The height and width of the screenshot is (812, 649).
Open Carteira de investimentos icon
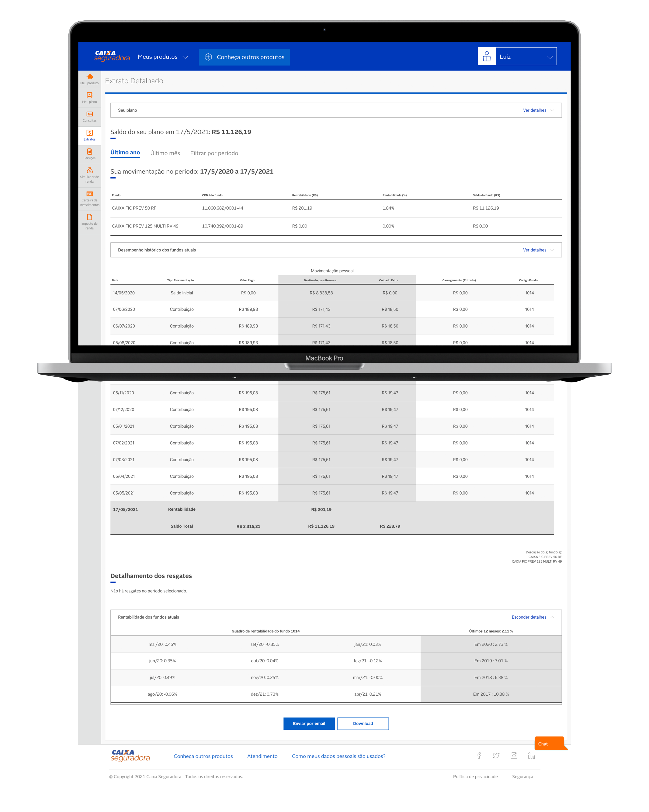tap(90, 194)
